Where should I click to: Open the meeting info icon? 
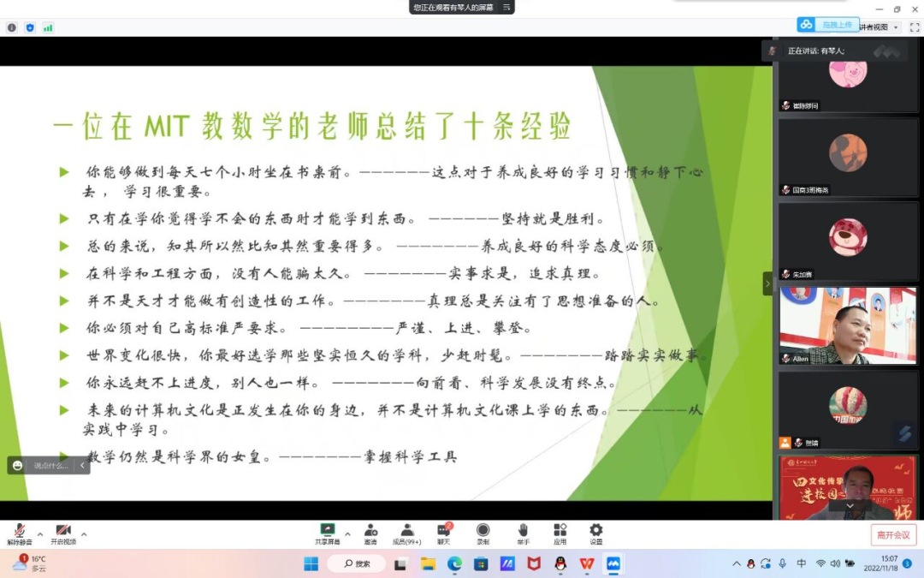coord(12,27)
